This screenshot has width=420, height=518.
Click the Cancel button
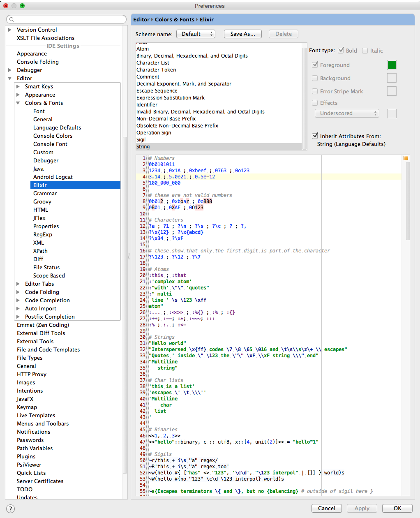[327, 508]
